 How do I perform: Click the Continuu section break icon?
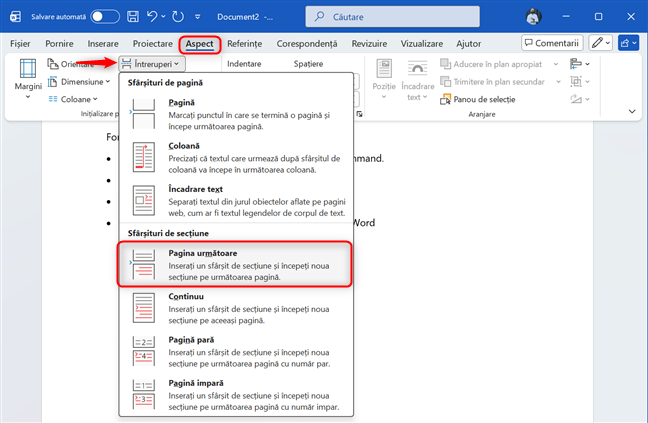tap(143, 308)
